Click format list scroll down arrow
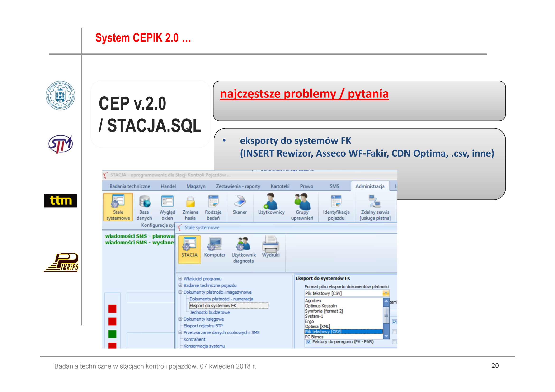 [x=386, y=336]
